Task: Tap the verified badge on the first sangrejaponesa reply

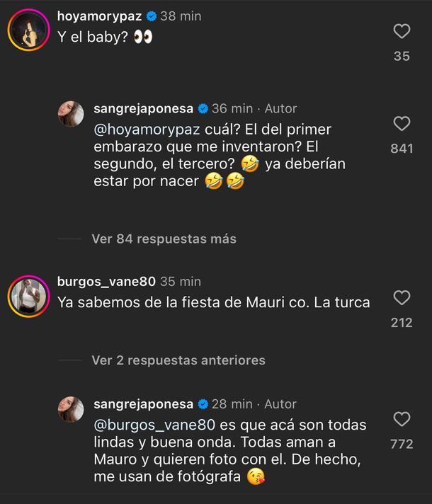Action: pos(203,108)
